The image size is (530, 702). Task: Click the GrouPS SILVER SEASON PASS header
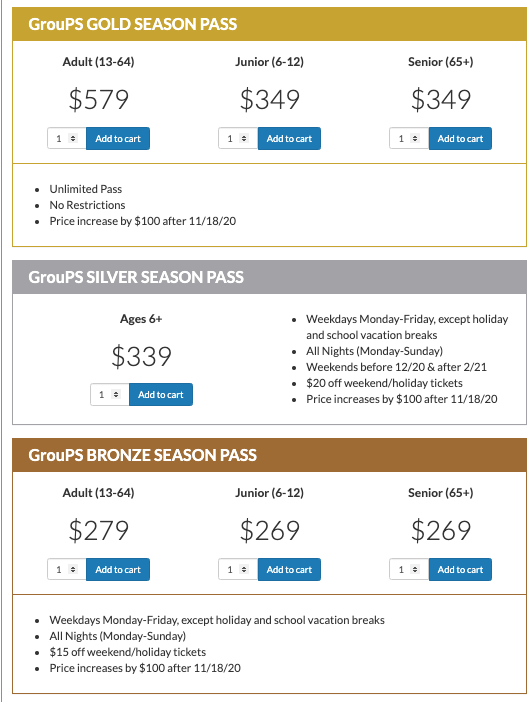pos(136,277)
